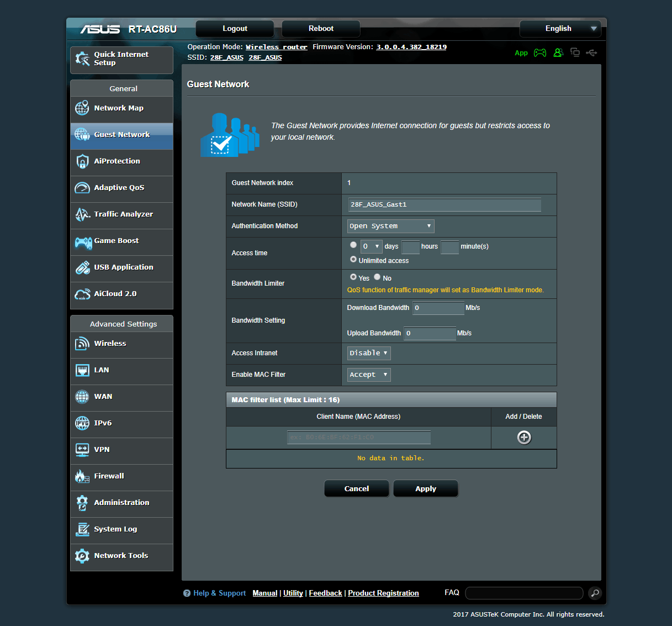This screenshot has height=626, width=672.
Task: Open the Manual link
Action: coord(265,593)
